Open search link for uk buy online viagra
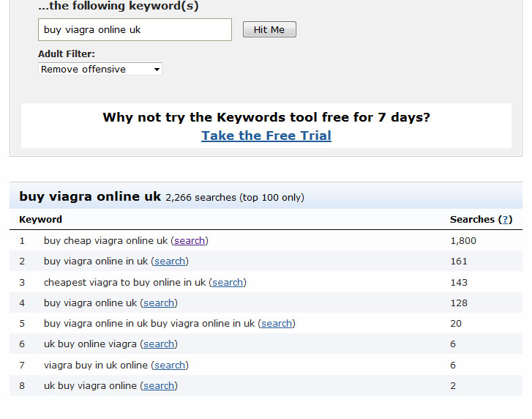 click(159, 344)
